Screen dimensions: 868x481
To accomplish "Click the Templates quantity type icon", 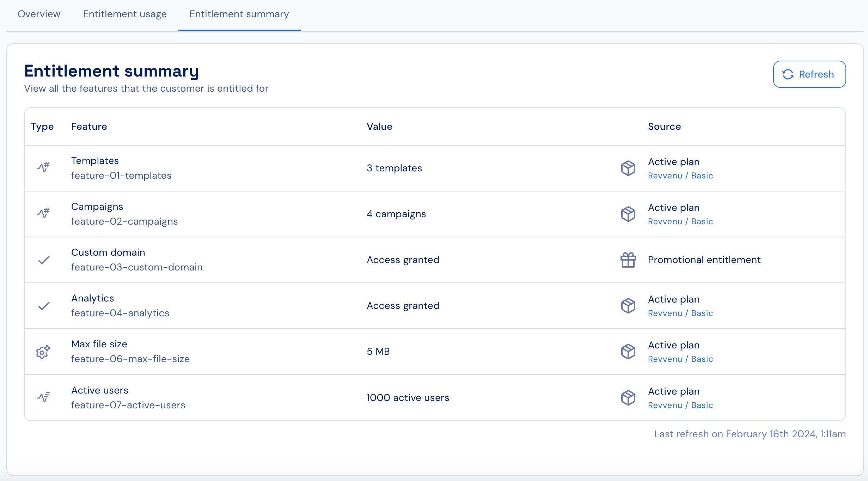I will pos(43,168).
